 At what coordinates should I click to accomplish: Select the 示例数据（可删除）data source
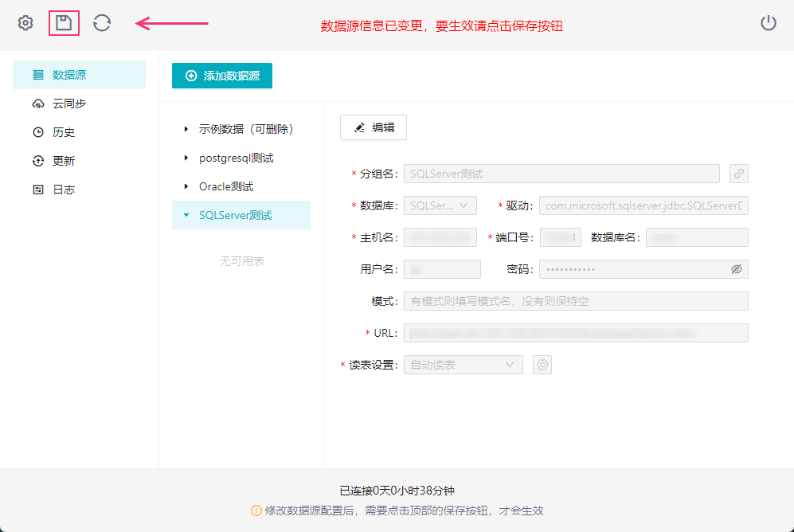(246, 129)
